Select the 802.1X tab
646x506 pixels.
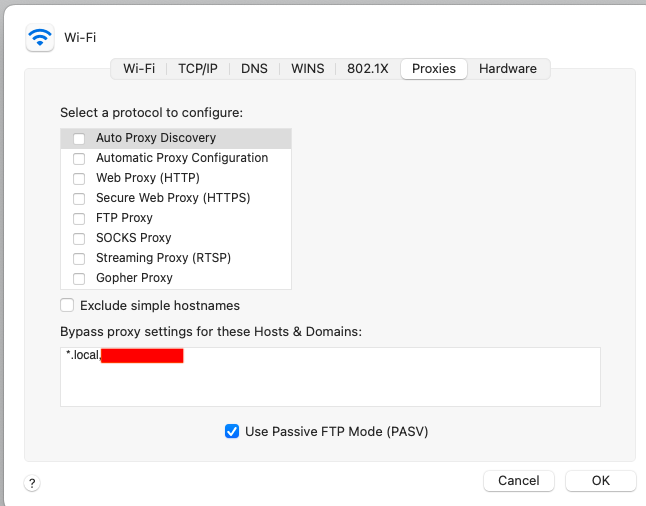pyautogui.click(x=367, y=69)
